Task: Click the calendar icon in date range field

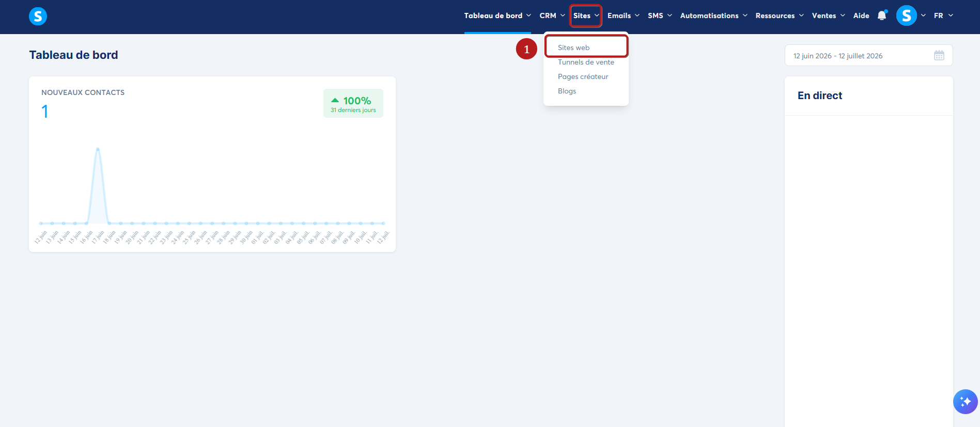Action: (939, 56)
